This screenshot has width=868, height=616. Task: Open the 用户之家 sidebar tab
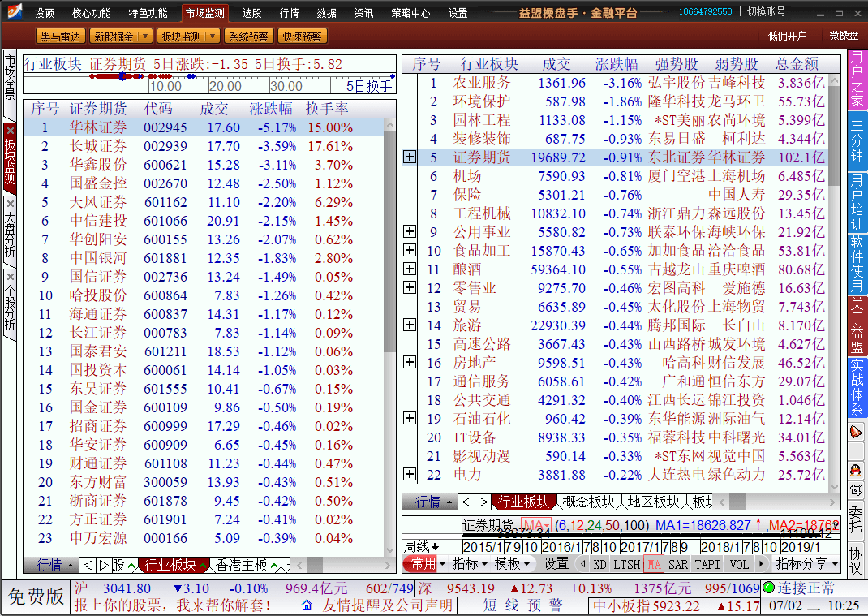tap(857, 79)
